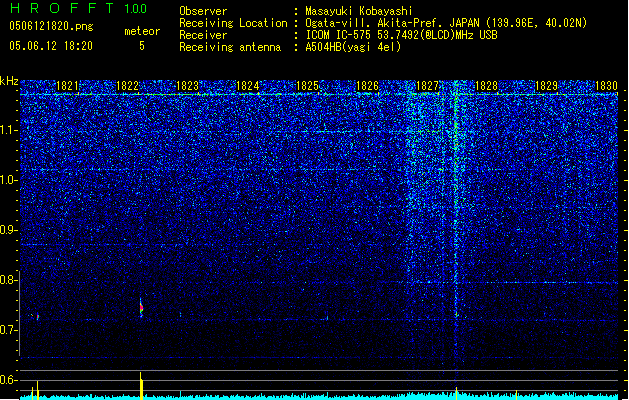The height and width of the screenshot is (400, 629).
Task: Click the A504HB(yagi 4el) antenna text
Action: pos(353,47)
